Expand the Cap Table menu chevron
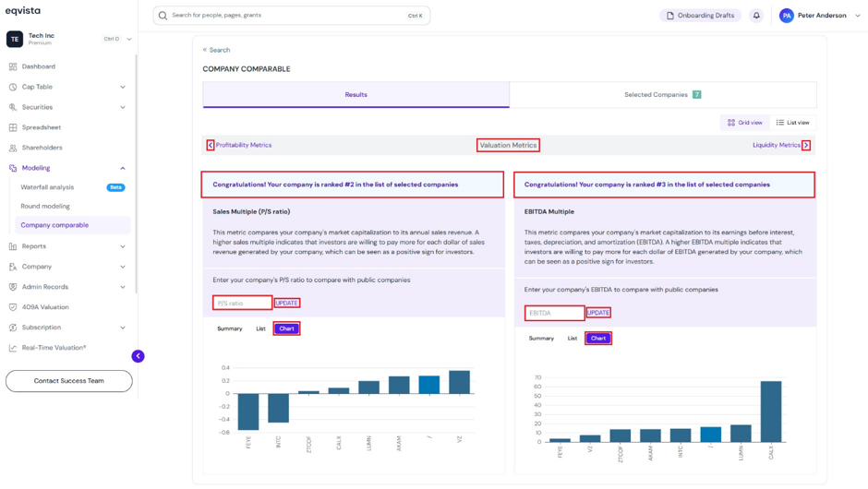This screenshot has height=489, width=868. pos(123,87)
